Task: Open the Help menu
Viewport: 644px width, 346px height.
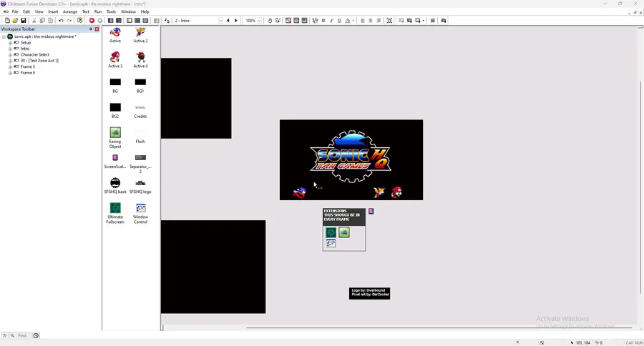Action: coord(145,12)
